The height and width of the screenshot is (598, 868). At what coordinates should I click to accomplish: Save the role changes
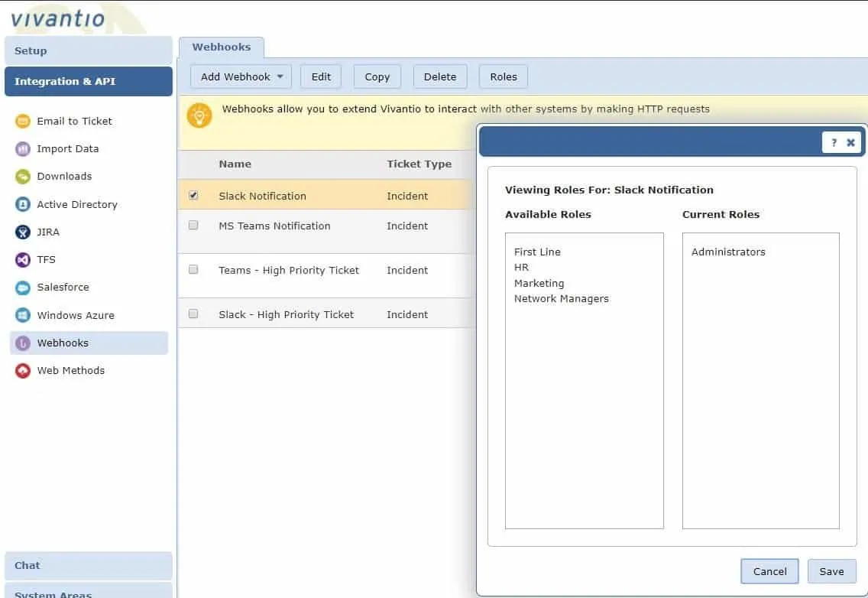pyautogui.click(x=831, y=571)
